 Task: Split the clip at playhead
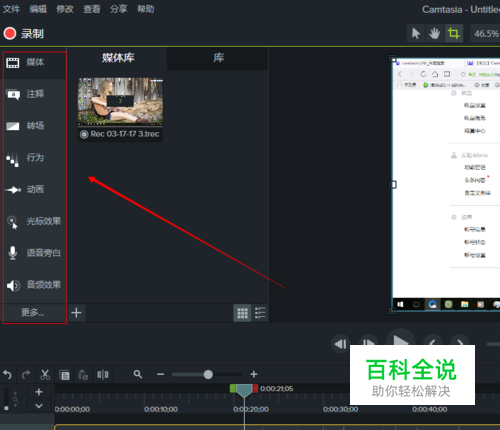point(103,375)
